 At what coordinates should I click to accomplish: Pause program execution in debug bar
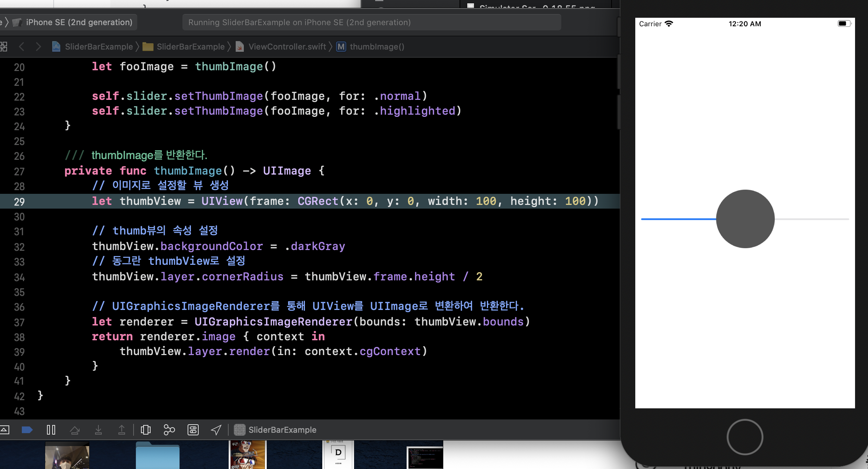tap(51, 430)
